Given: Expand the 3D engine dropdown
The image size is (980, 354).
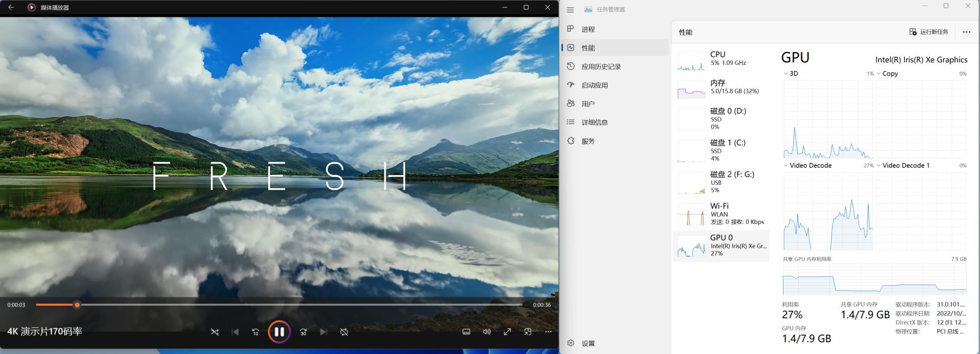Looking at the screenshot, I should coord(786,74).
